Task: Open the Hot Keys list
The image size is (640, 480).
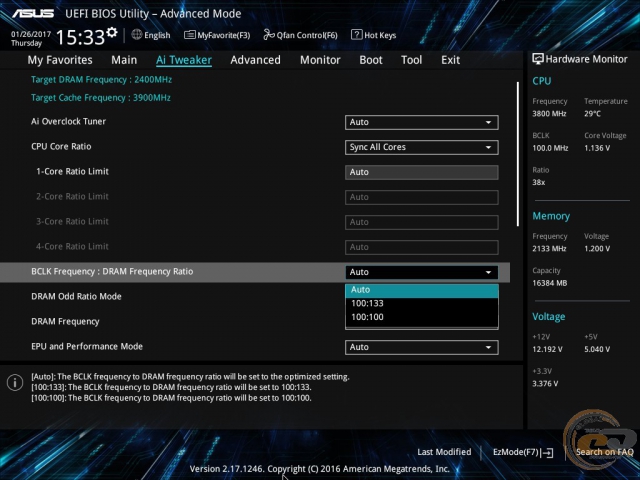Action: [373, 35]
